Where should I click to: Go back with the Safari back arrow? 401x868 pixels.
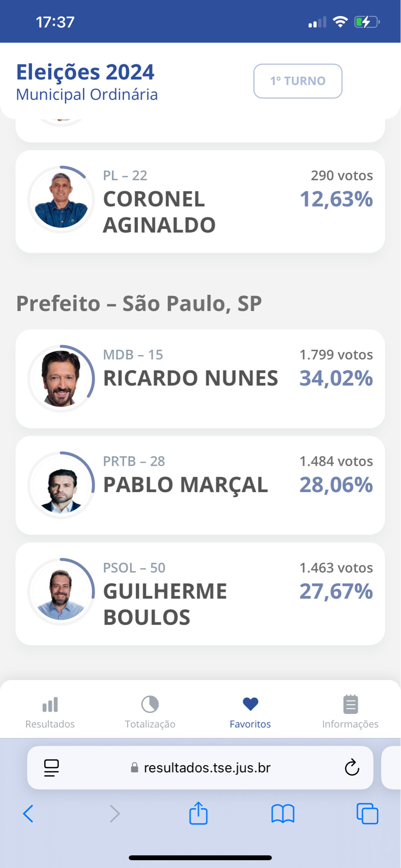(x=28, y=813)
